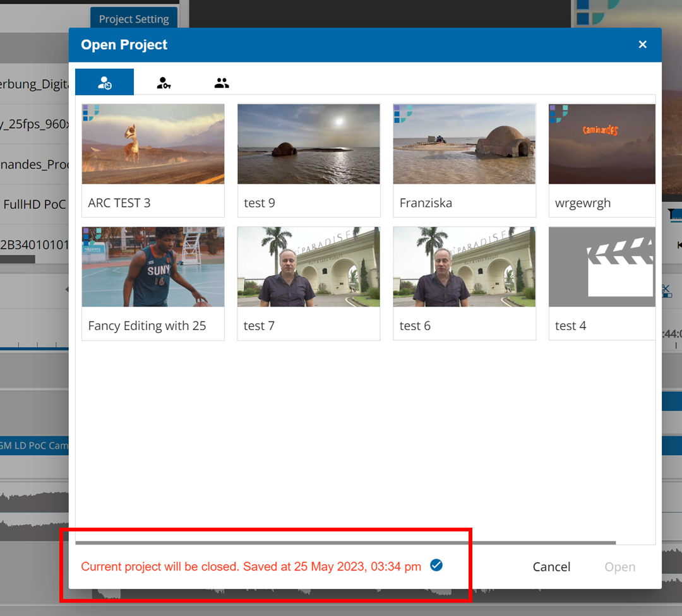Choose the test 9 project thumbnail

click(308, 144)
